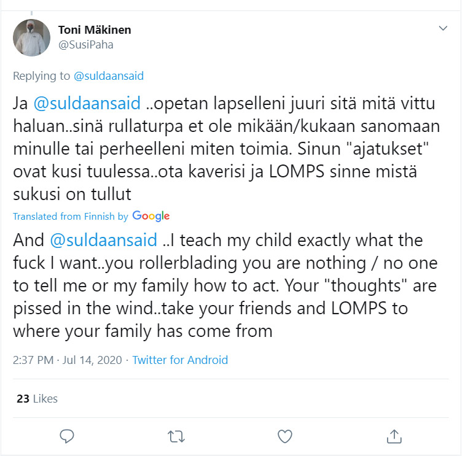The image size is (476, 456).
Task: Click the Google logo beside the translation note
Action: (x=150, y=216)
